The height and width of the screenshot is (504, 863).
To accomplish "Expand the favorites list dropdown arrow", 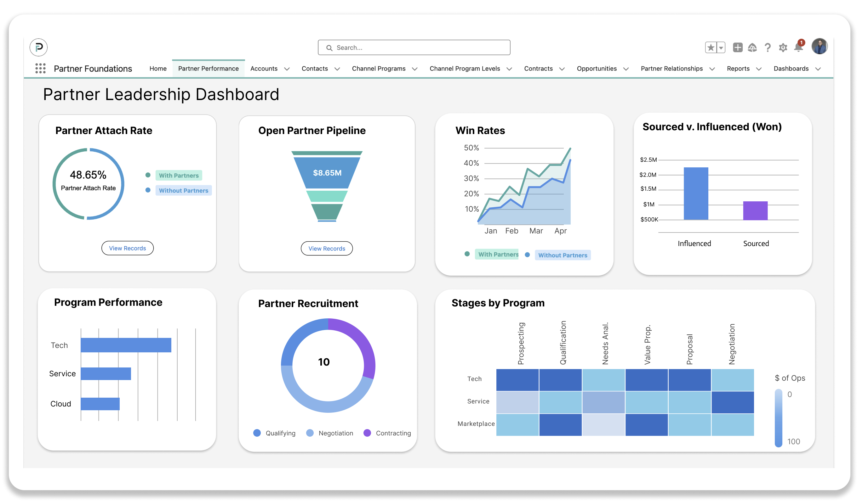I will tap(721, 48).
